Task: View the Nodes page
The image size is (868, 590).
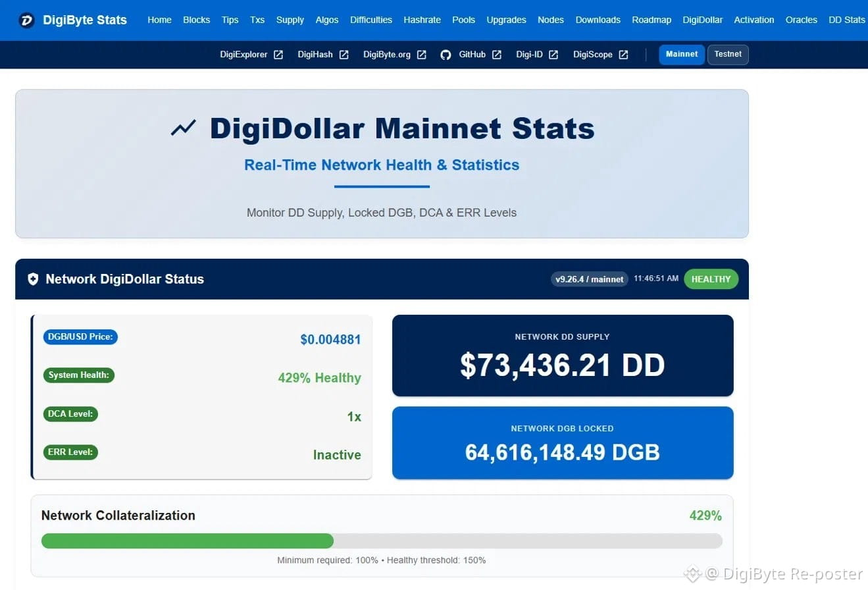Action: (x=551, y=20)
